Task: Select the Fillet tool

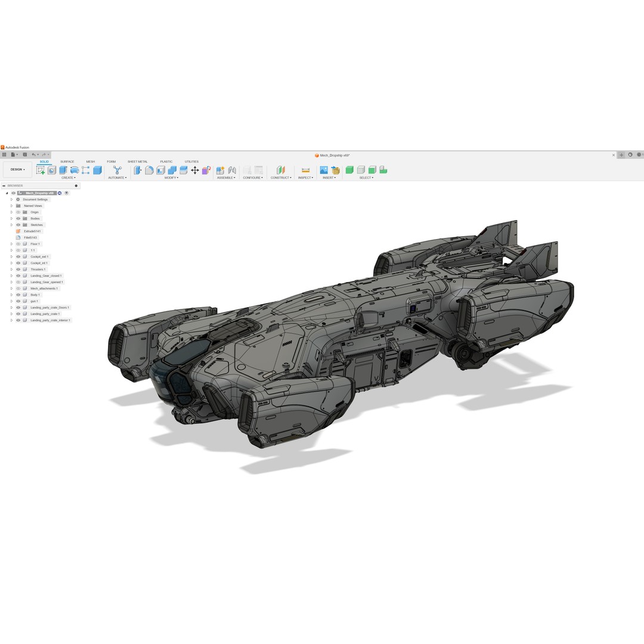Action: point(149,170)
